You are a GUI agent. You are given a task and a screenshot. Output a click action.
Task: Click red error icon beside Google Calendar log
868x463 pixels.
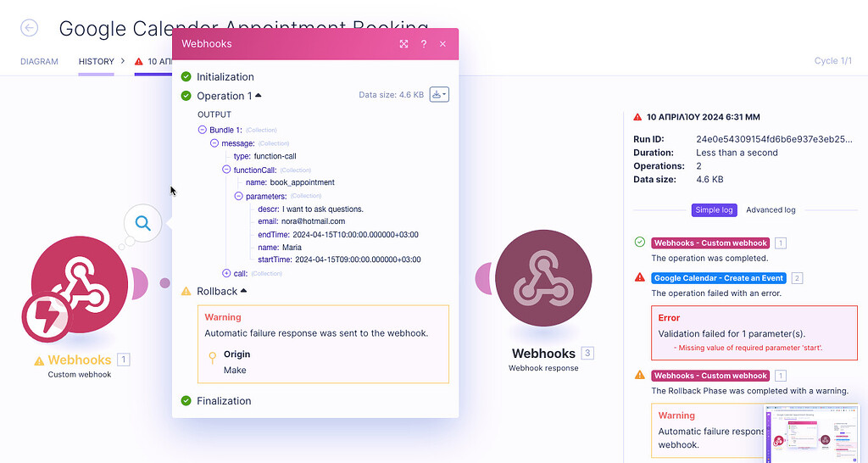point(640,277)
